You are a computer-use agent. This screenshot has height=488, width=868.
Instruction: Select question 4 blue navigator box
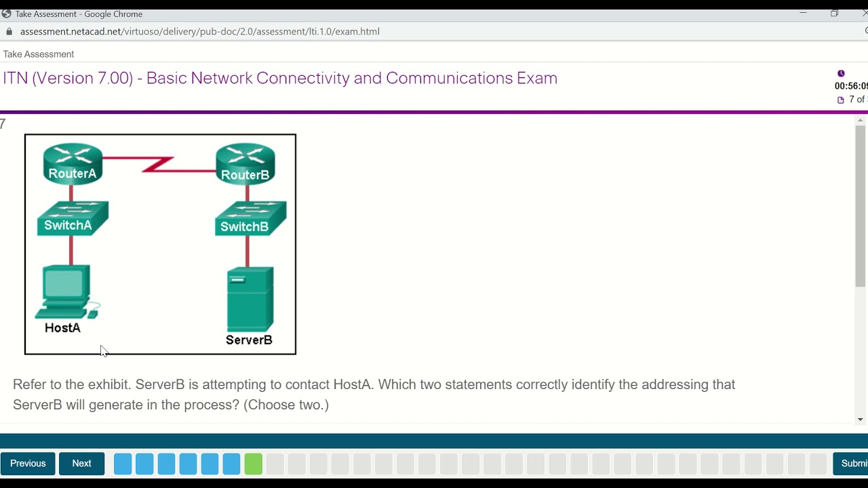click(x=188, y=464)
